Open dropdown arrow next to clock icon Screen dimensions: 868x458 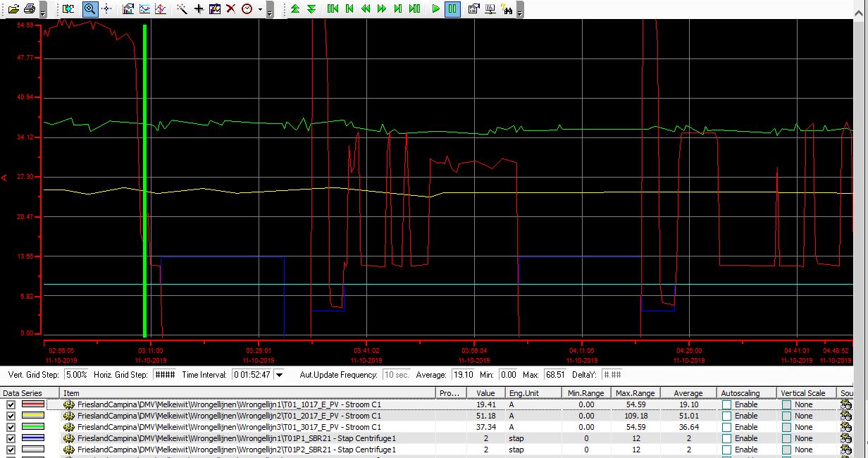point(260,10)
